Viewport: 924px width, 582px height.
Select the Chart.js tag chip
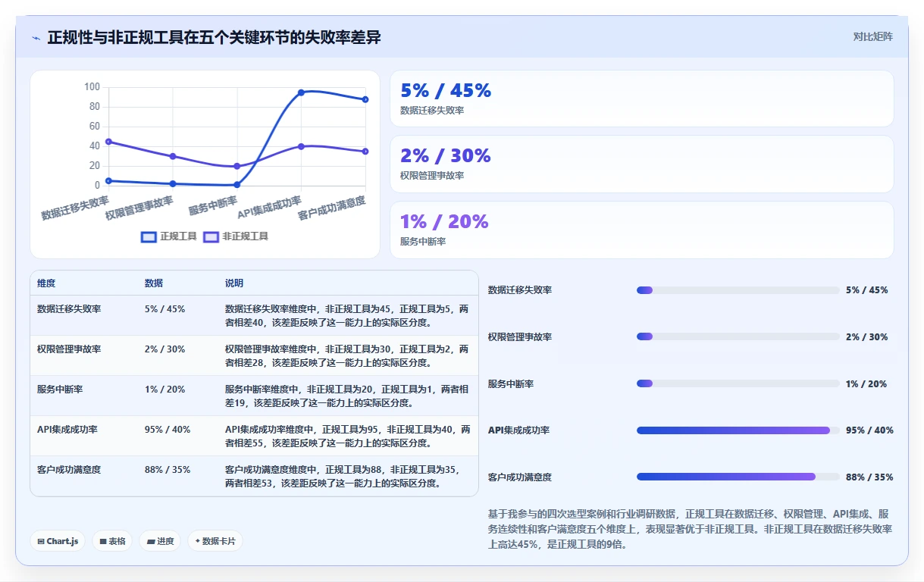[x=58, y=541]
